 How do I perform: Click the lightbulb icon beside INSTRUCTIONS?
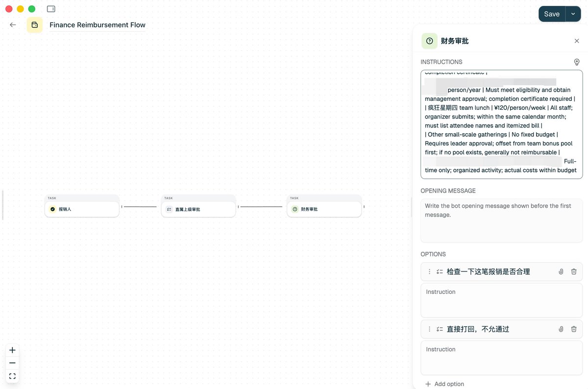577,62
